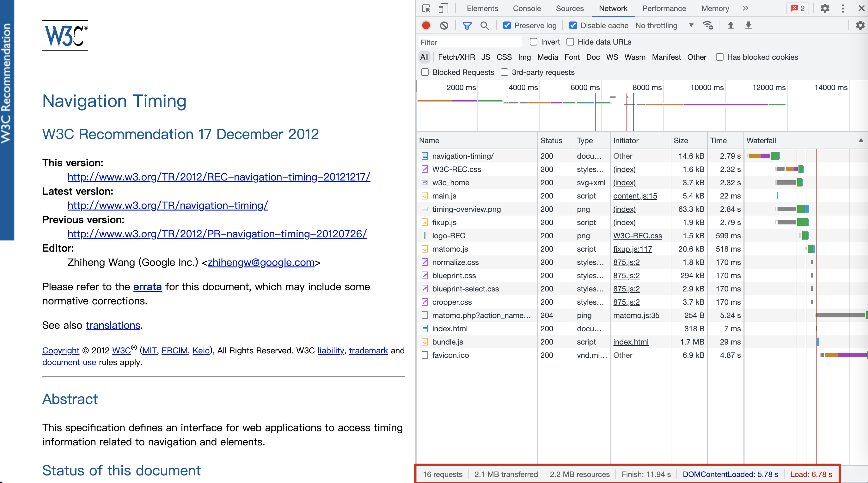868x483 pixels.
Task: Switch to the Elements tab
Action: pyautogui.click(x=482, y=9)
